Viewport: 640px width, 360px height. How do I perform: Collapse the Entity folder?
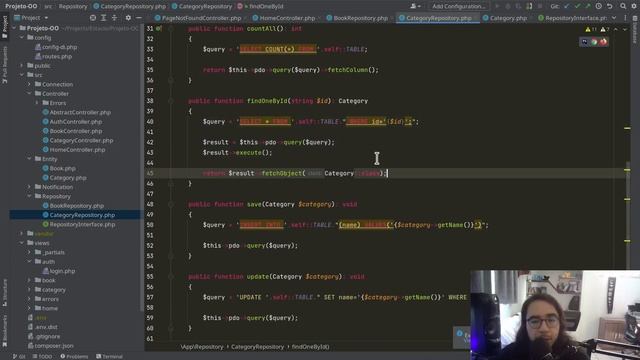pos(29,159)
